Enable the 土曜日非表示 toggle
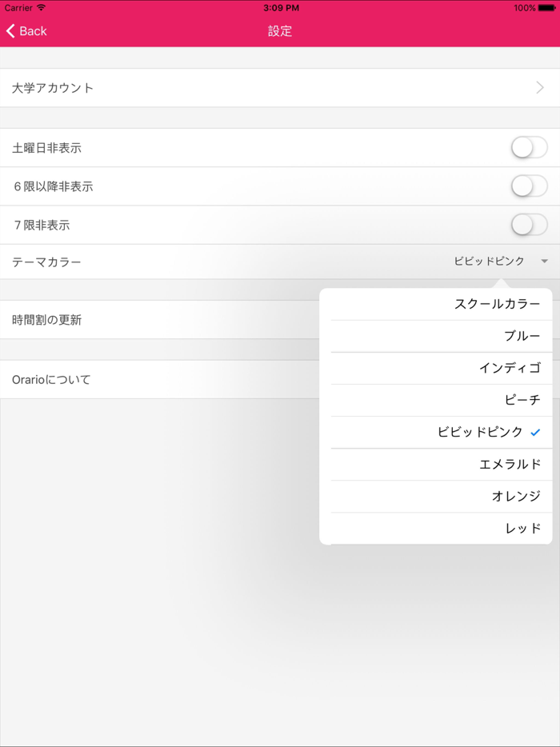The image size is (560, 747). pyautogui.click(x=529, y=147)
